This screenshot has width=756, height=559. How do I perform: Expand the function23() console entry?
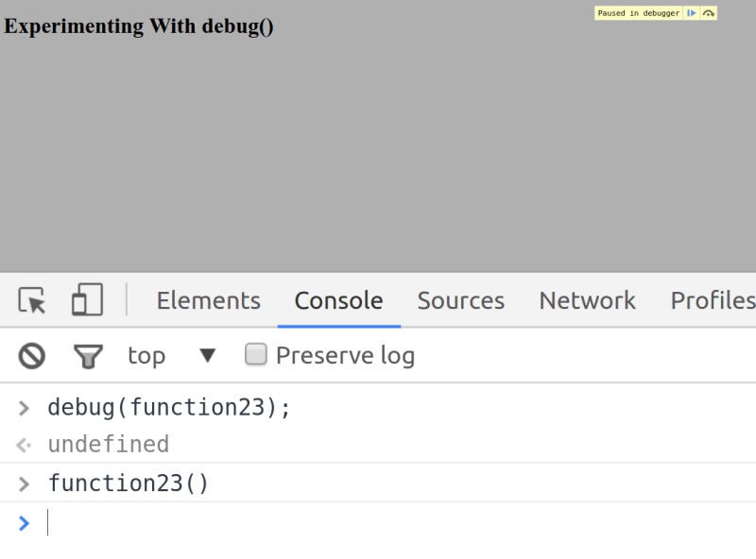(24, 484)
